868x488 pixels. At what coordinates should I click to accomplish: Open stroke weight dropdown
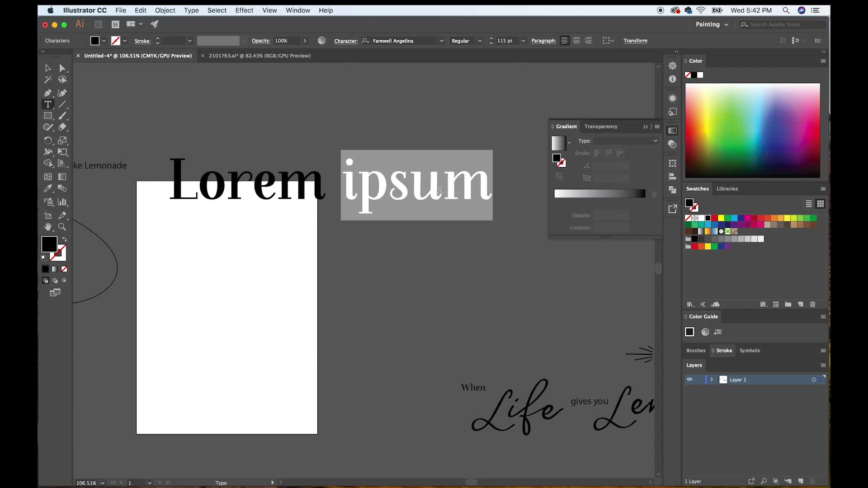pyautogui.click(x=189, y=41)
